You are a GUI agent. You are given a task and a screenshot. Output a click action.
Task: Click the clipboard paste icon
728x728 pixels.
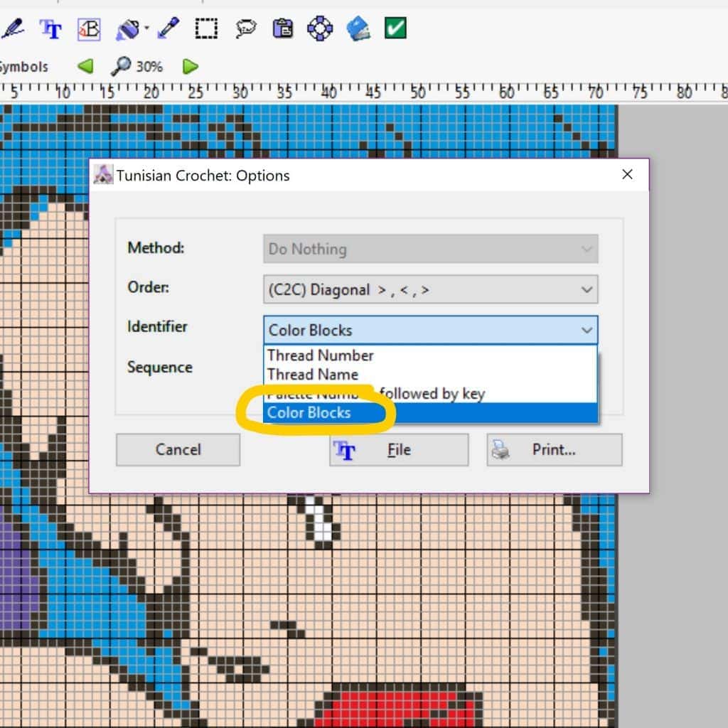pyautogui.click(x=282, y=28)
